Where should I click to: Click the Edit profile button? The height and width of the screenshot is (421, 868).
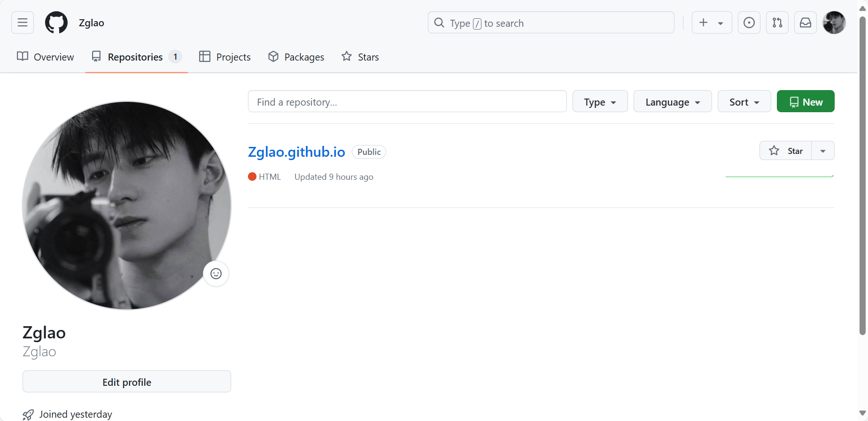pos(127,382)
